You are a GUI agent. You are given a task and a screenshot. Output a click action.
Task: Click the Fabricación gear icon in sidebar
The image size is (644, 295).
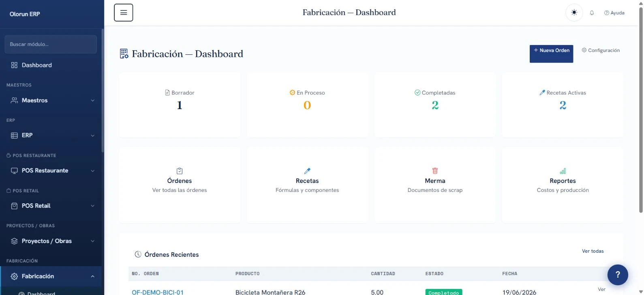coord(14,276)
